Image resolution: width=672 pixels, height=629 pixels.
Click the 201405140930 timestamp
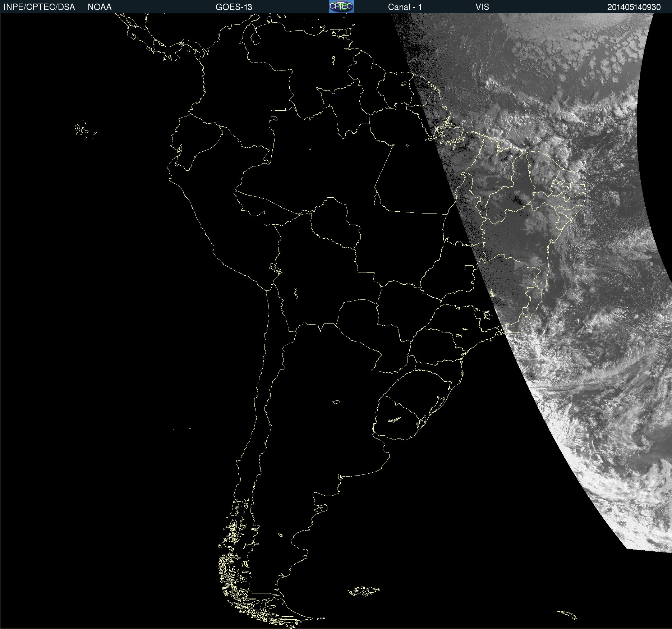(x=634, y=7)
